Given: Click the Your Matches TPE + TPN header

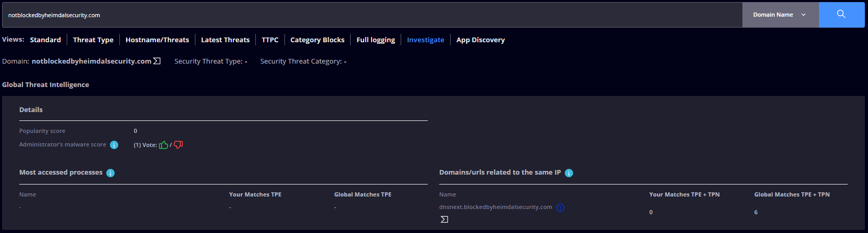Looking at the screenshot, I should (x=684, y=194).
